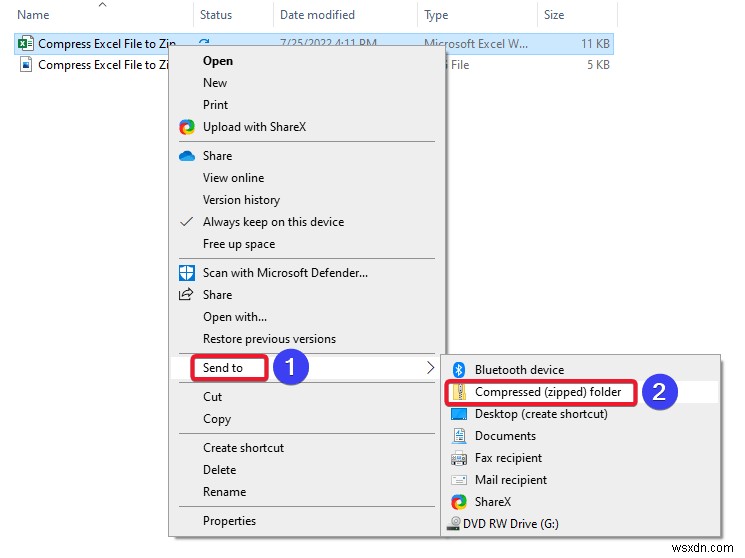Viewport: 745px width, 558px height.
Task: Click the Fax recipient printer icon
Action: click(x=459, y=458)
